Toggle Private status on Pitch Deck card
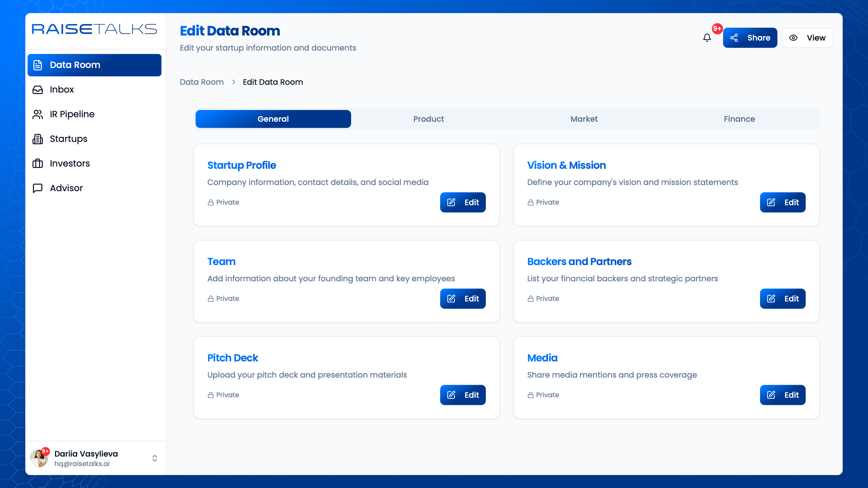The width and height of the screenshot is (868, 488). pos(223,395)
